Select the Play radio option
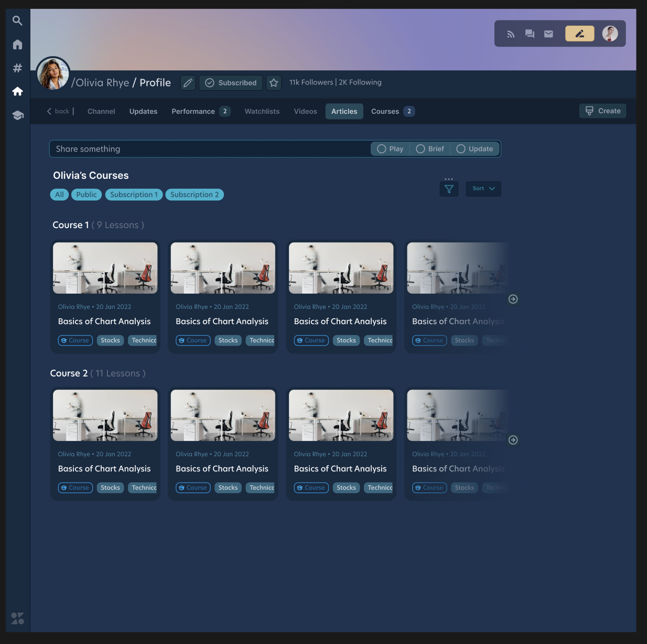 [382, 149]
